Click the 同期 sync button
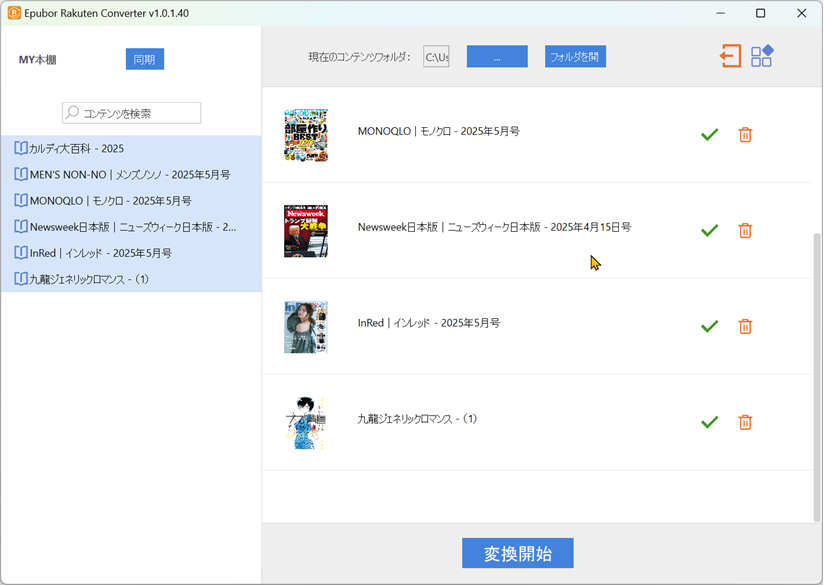 tap(145, 59)
